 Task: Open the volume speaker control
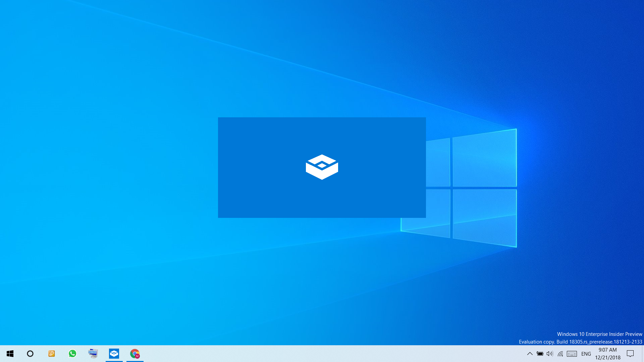(x=549, y=354)
